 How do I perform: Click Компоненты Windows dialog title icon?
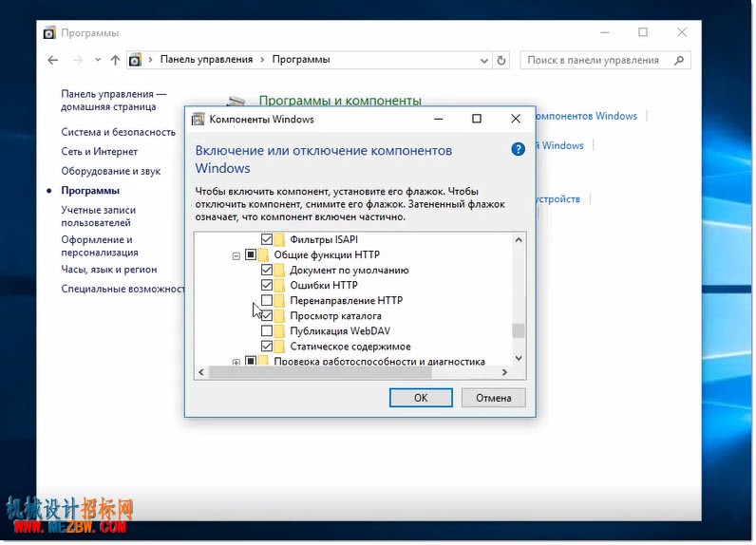click(x=198, y=119)
